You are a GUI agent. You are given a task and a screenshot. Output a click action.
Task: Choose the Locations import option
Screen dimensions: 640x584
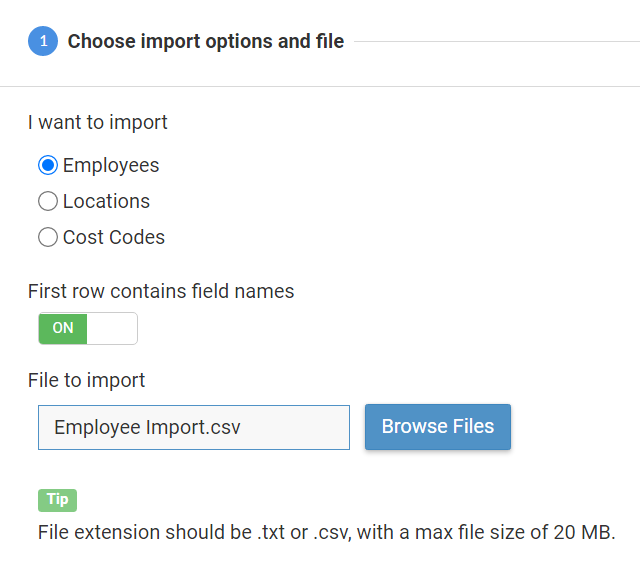(48, 201)
